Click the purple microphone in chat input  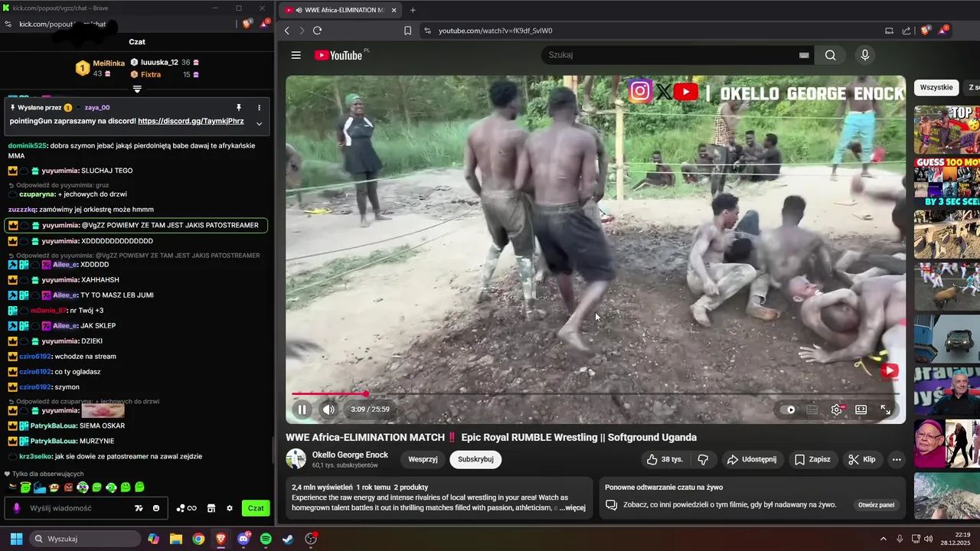[16, 508]
